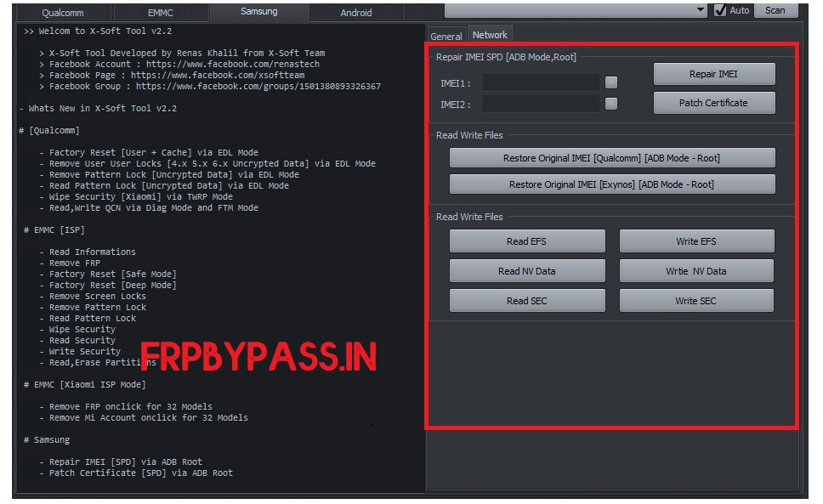Click the '# EMMC [ISP]' heading
The height and width of the screenshot is (504, 823).
click(x=54, y=229)
